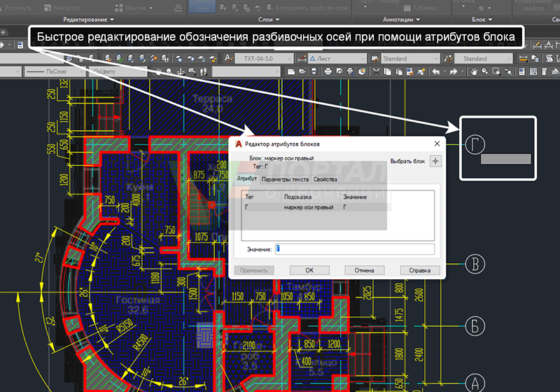Click the grayed Применить button

[254, 270]
